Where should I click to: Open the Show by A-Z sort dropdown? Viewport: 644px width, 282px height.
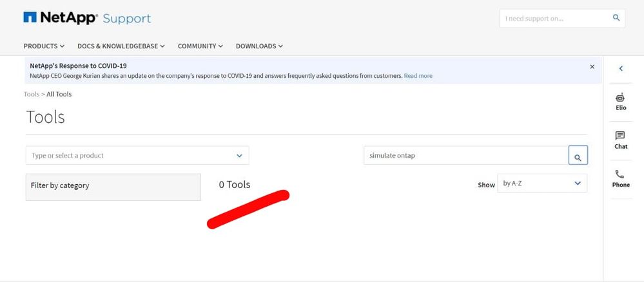click(542, 183)
